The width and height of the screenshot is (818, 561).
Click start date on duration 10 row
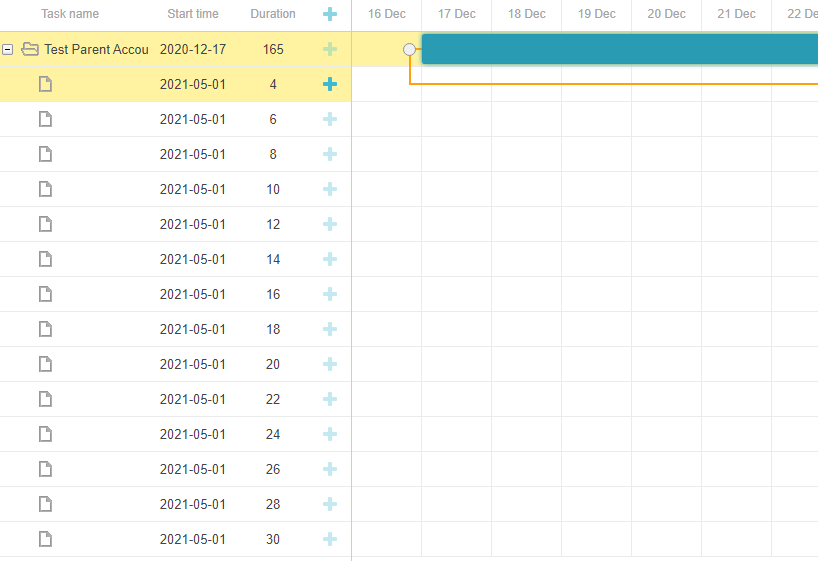point(193,189)
